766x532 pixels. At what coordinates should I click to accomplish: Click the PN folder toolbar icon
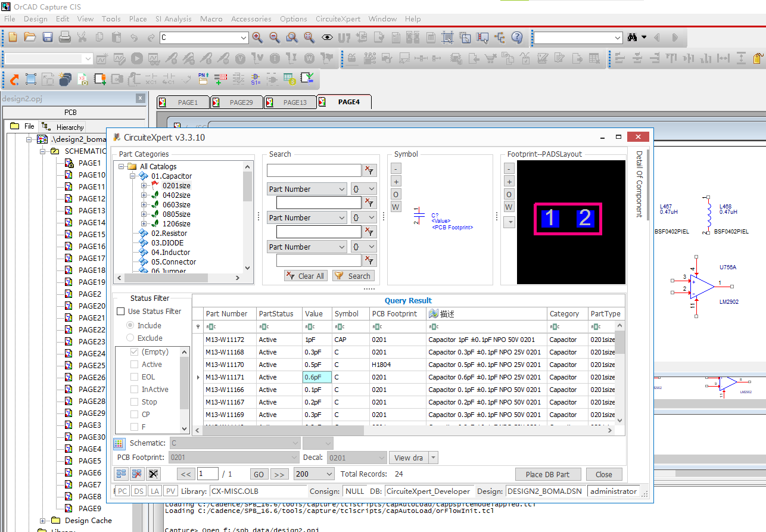(x=203, y=79)
